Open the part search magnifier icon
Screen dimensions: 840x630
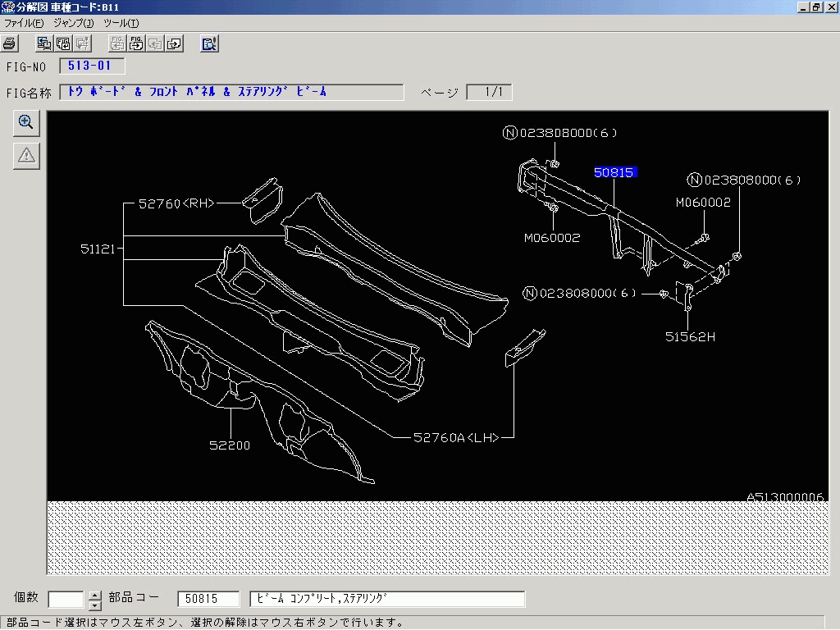[208, 43]
